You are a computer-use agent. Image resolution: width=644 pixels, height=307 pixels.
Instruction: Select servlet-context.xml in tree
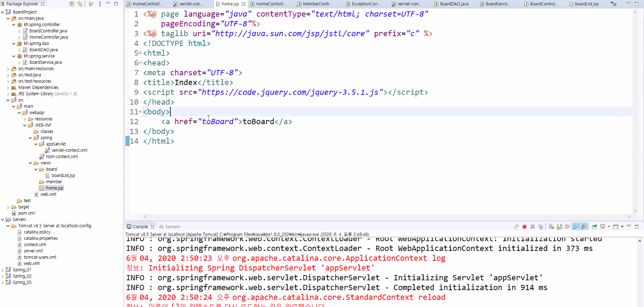pyautogui.click(x=69, y=150)
